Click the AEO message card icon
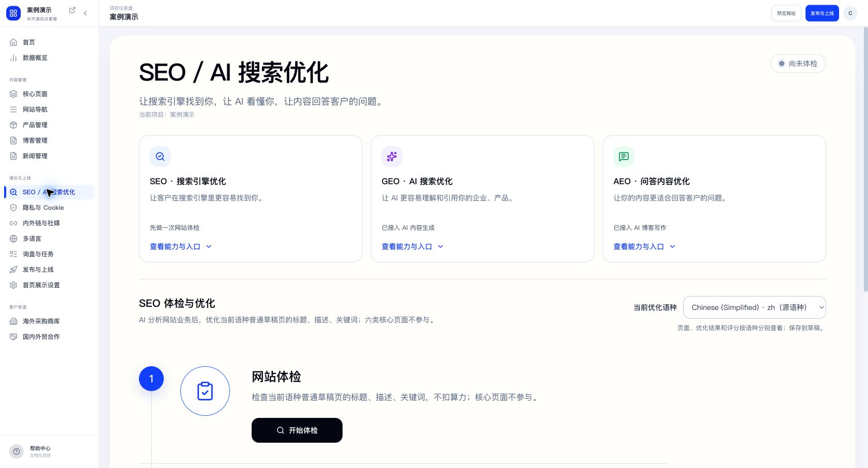868x468 pixels. (x=624, y=157)
